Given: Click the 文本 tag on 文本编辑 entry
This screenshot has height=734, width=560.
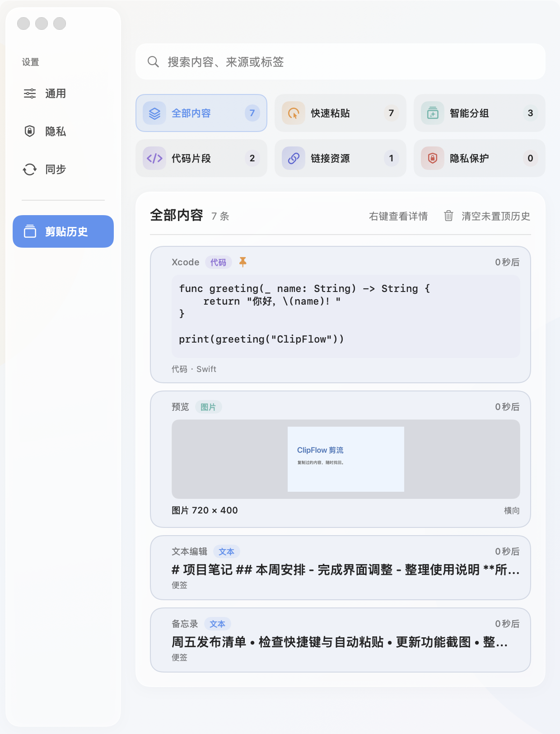Looking at the screenshot, I should [x=227, y=551].
